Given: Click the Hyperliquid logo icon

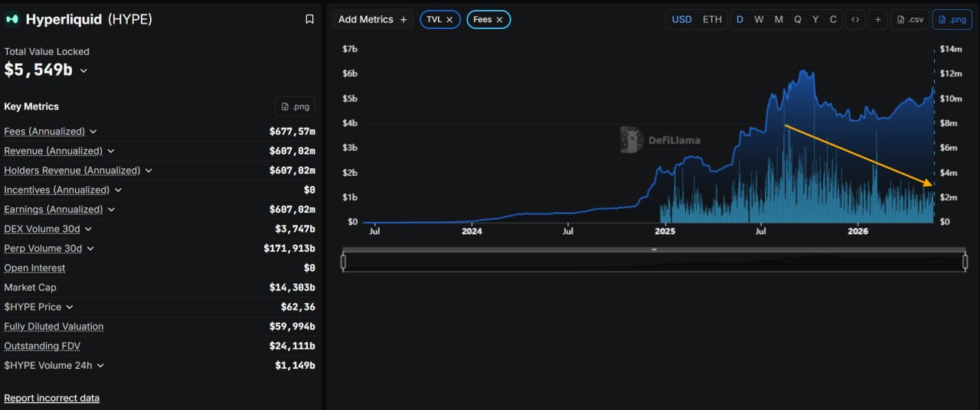Looking at the screenshot, I should [12, 19].
